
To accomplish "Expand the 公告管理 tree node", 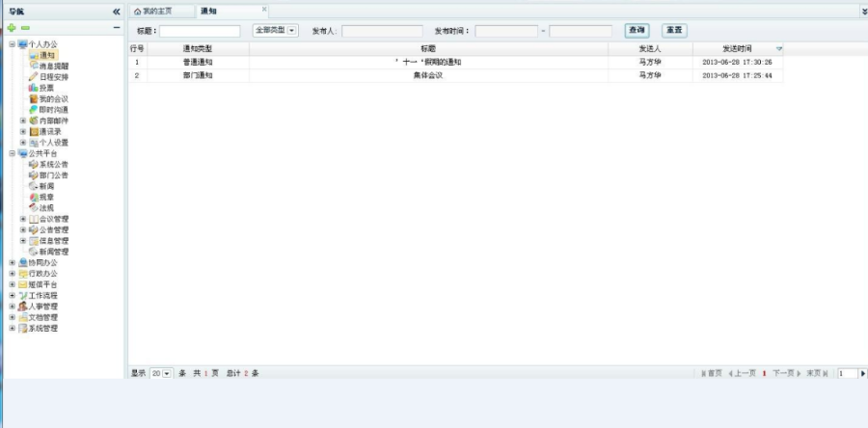I will 23,230.
